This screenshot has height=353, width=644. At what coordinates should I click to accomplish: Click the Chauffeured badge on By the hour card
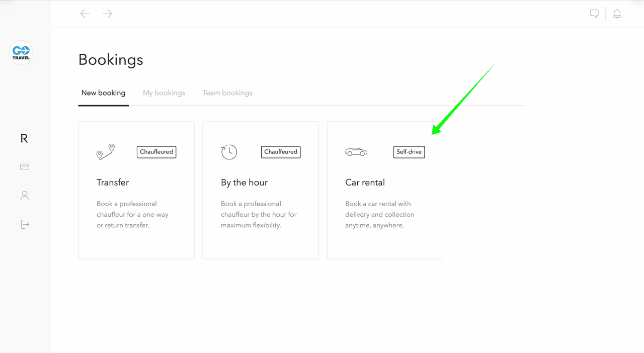(281, 152)
